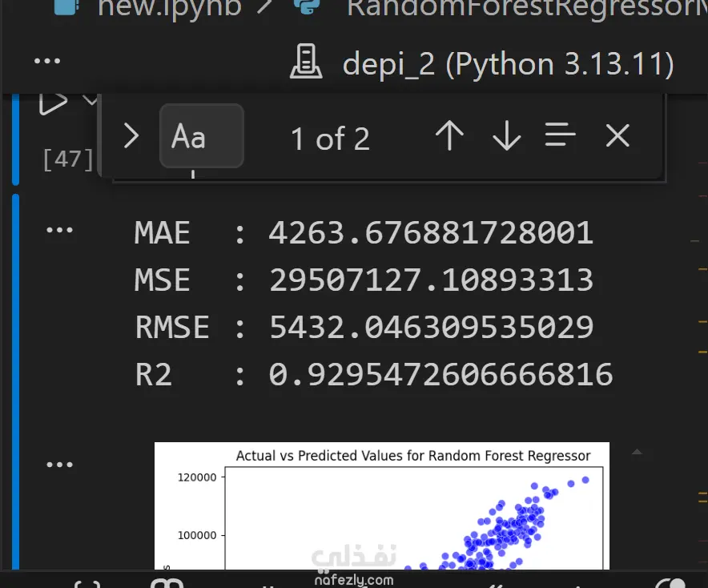
Task: Run the cell with the play button
Action: [x=54, y=104]
